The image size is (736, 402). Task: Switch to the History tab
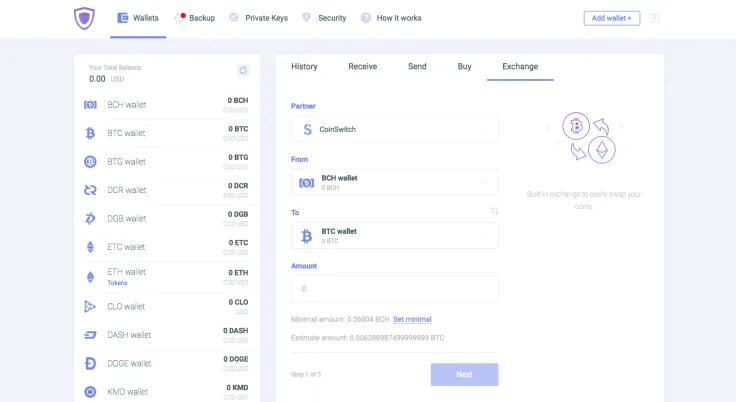click(x=304, y=67)
